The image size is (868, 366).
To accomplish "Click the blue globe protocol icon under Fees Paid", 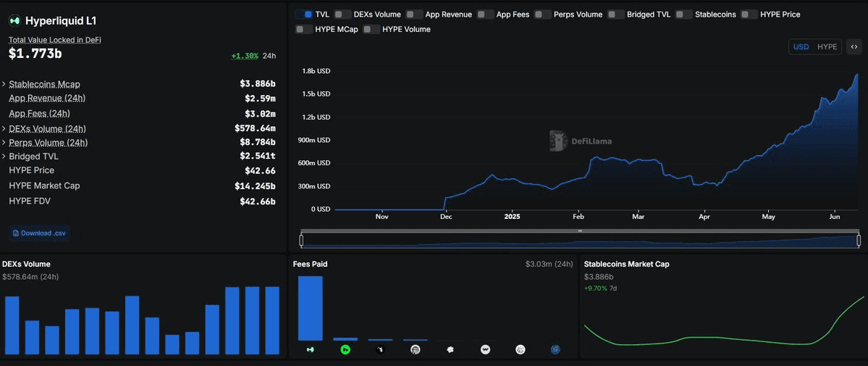I will pos(555,349).
